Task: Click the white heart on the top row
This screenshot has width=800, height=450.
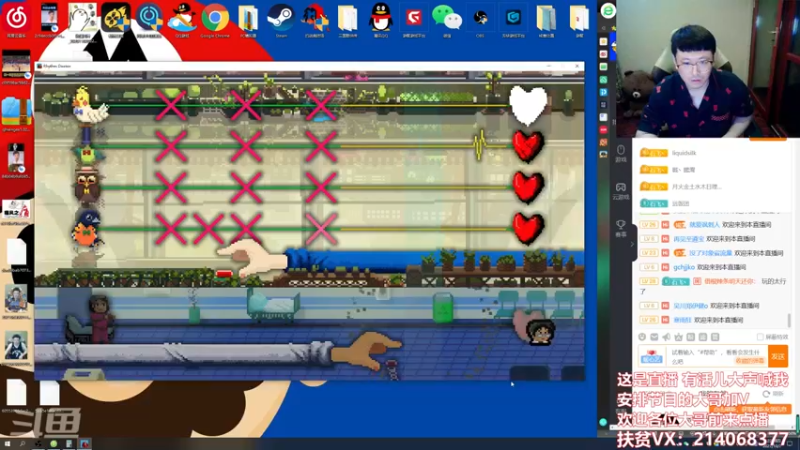Action: [528, 105]
